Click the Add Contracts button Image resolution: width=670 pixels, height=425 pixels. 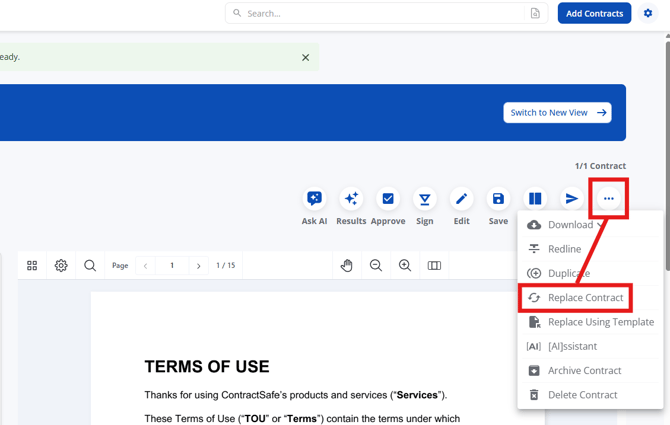[594, 14]
